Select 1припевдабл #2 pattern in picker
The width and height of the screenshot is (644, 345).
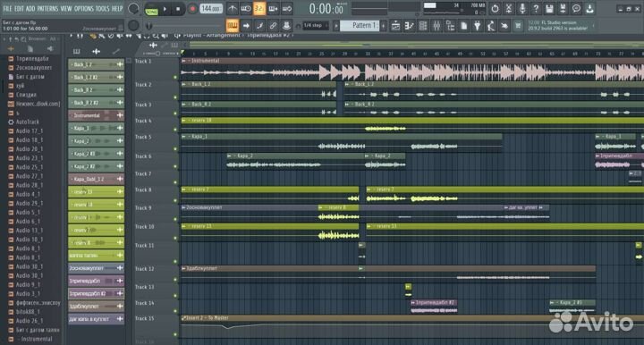pos(96,293)
